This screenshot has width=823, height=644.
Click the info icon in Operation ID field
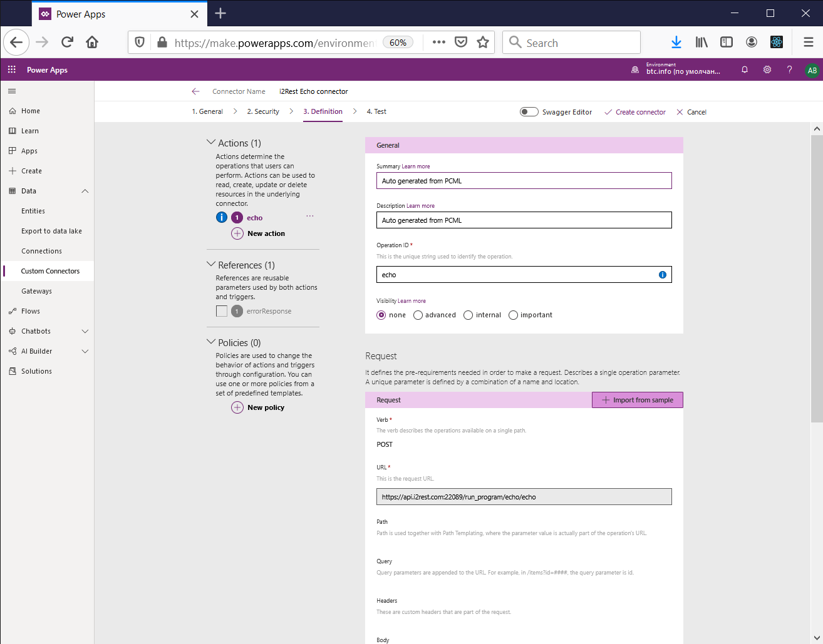[663, 275]
